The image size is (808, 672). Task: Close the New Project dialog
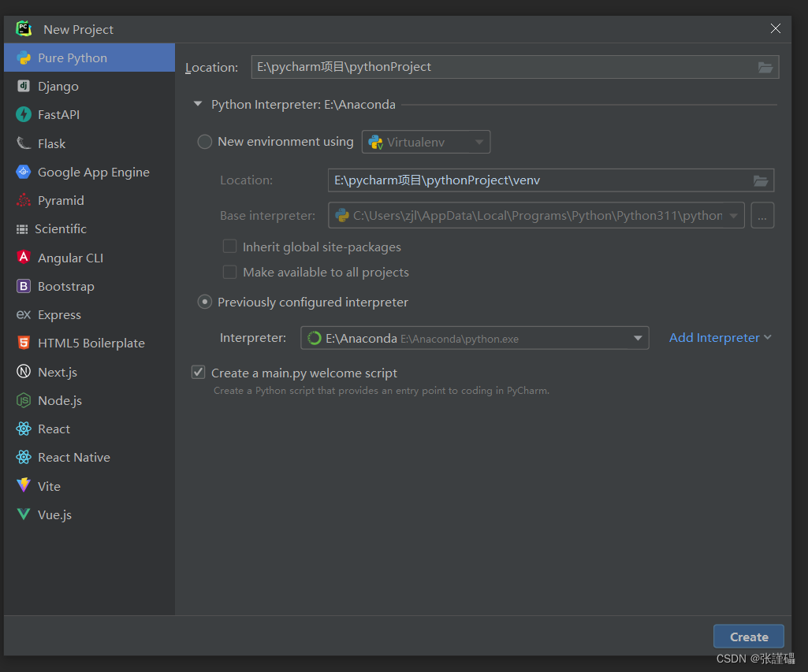[x=776, y=28]
